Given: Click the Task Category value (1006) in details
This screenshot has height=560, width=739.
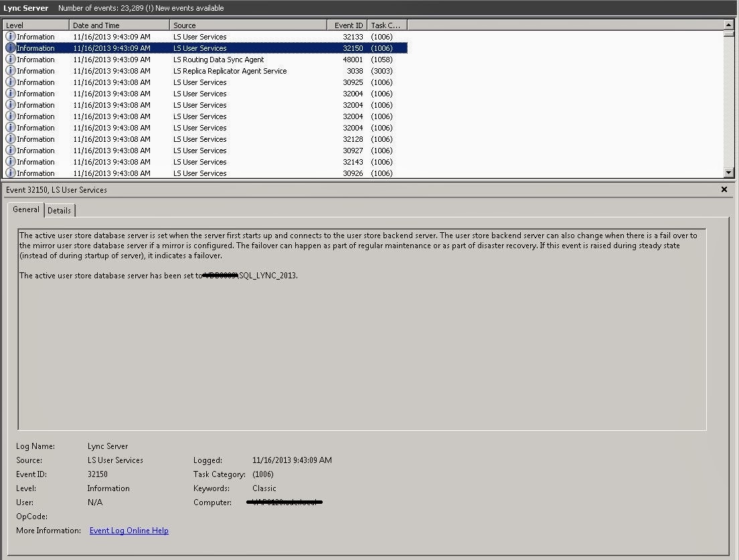Looking at the screenshot, I should pyautogui.click(x=262, y=474).
